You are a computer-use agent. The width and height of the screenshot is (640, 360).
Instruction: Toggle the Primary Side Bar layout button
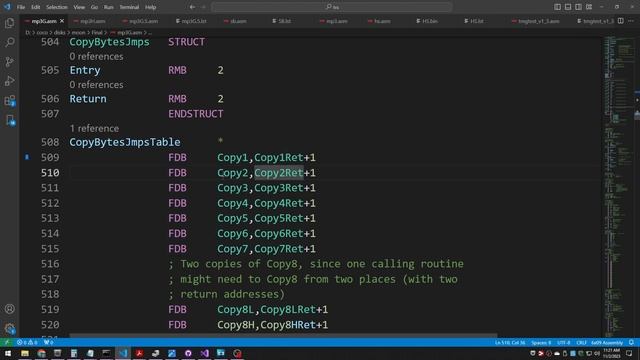pos(557,7)
